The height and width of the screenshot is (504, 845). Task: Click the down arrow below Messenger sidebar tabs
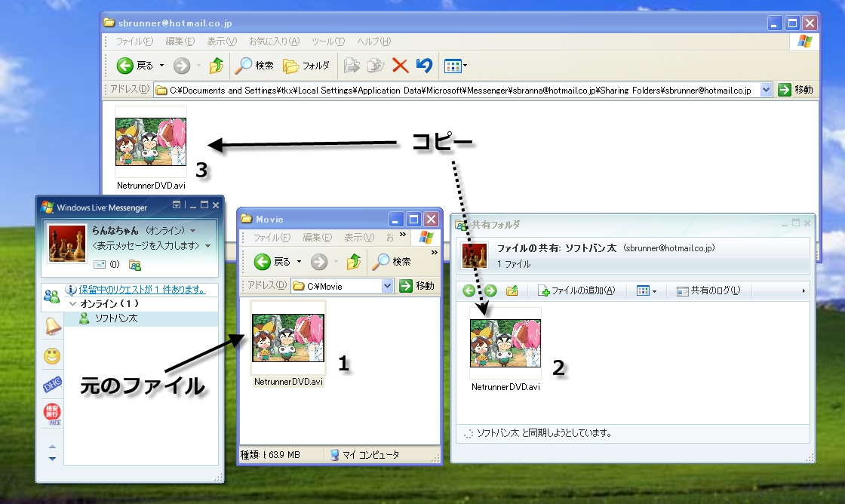[52, 459]
